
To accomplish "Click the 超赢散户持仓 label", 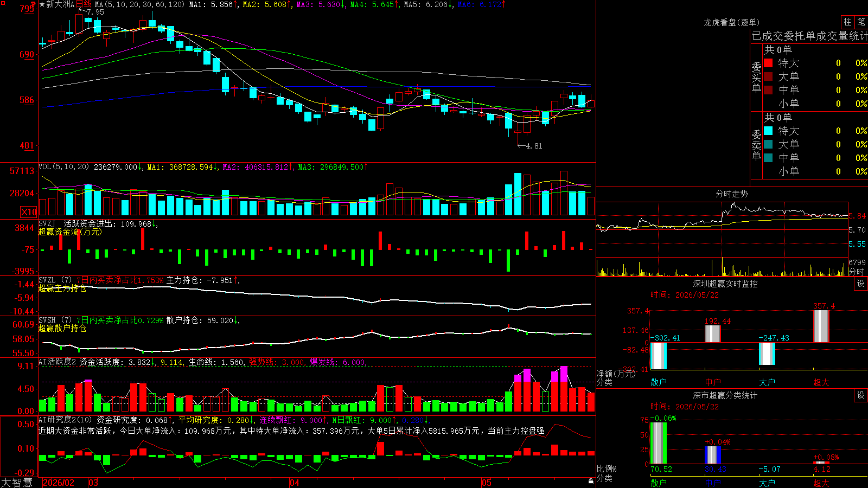I will [x=62, y=328].
